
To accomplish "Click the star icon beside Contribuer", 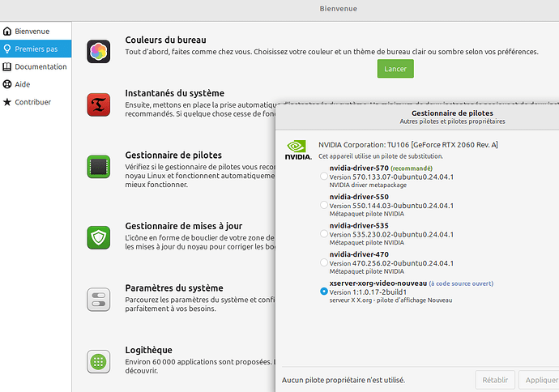I will pos(7,102).
